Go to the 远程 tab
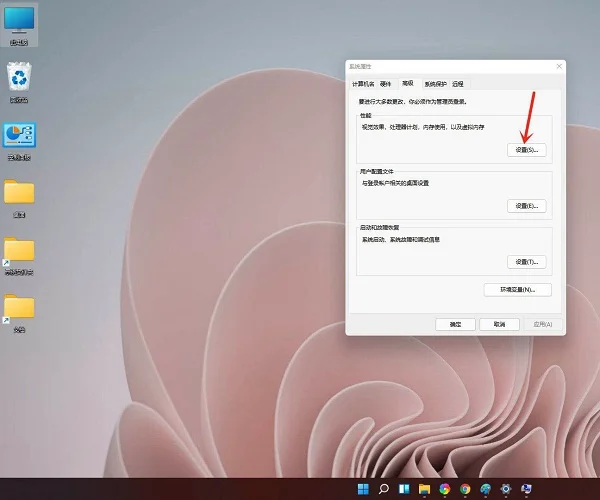The height and width of the screenshot is (500, 600). (x=458, y=84)
